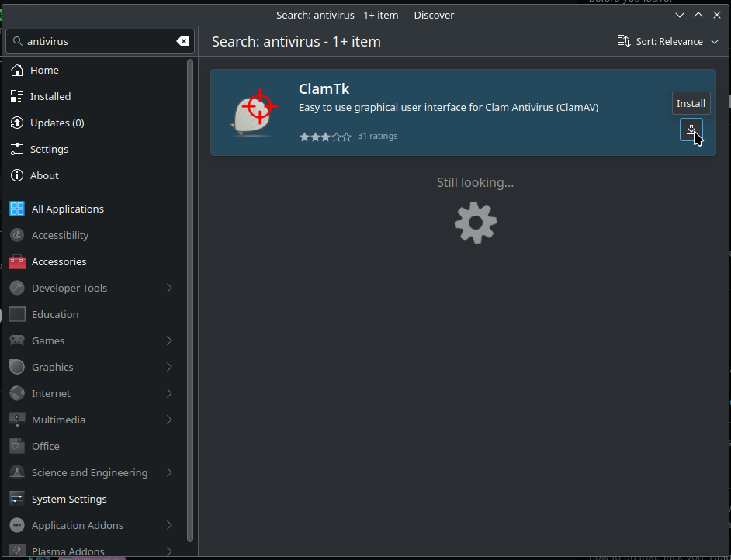
Task: Open the Settings page
Action: tap(92, 149)
